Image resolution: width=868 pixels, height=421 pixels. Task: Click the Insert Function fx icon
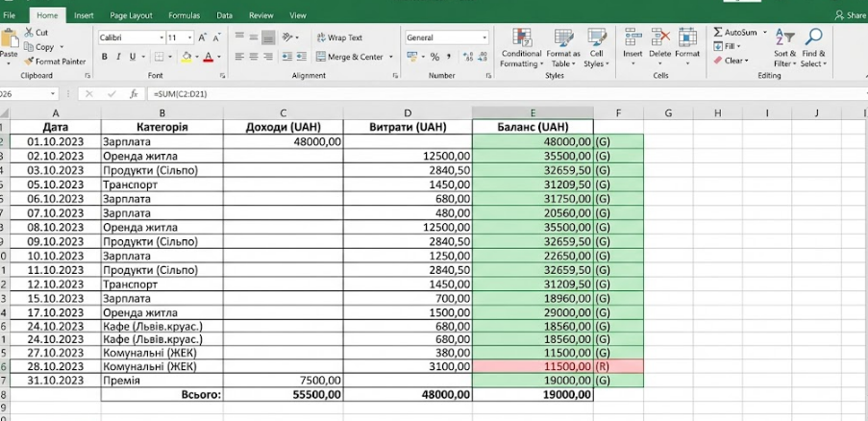coord(134,94)
